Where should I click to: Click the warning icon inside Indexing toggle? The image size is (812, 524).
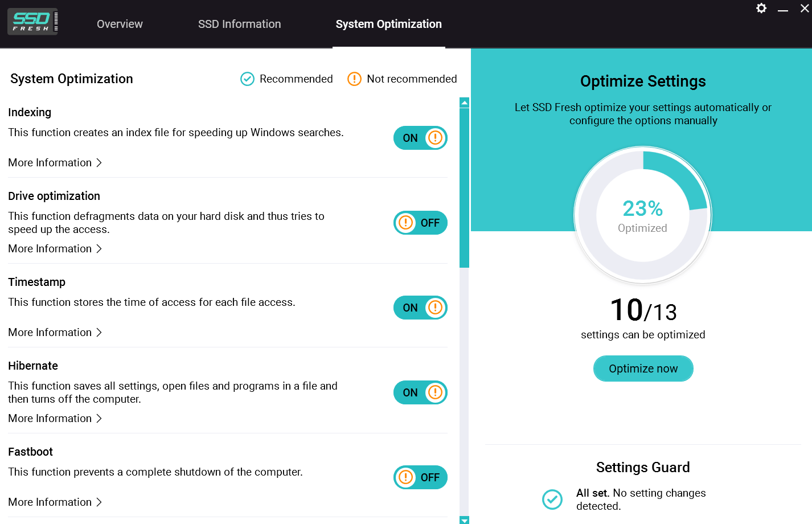(x=434, y=138)
